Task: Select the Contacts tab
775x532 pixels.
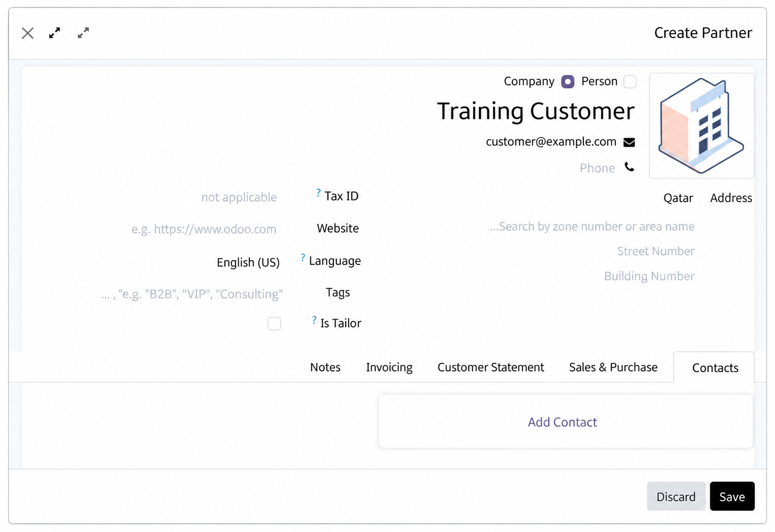Action: click(x=715, y=368)
